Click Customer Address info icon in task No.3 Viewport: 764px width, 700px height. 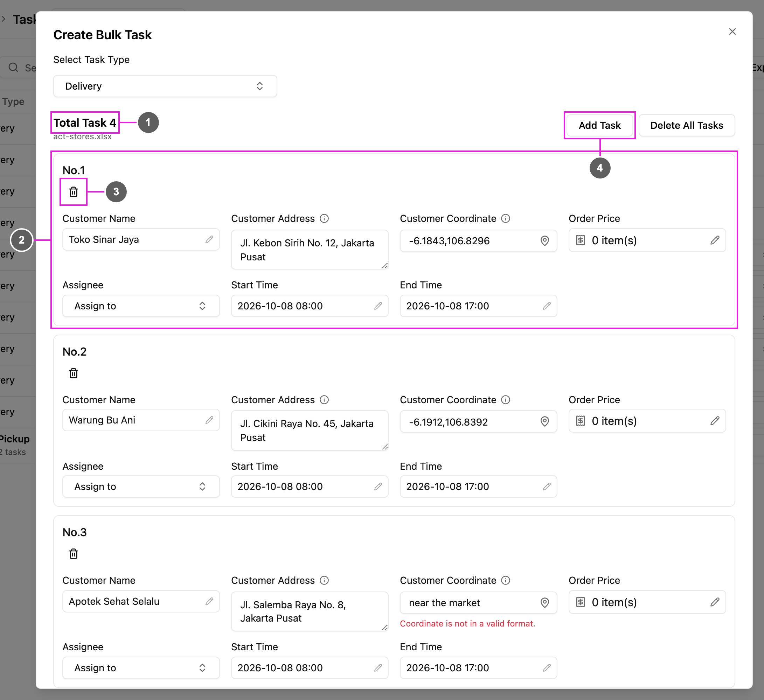click(x=324, y=580)
